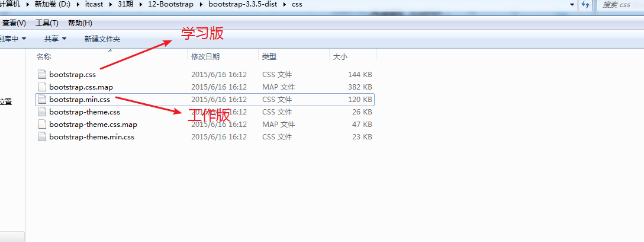644x242 pixels.
Task: Click the 新建文件夹 button
Action: [102, 39]
